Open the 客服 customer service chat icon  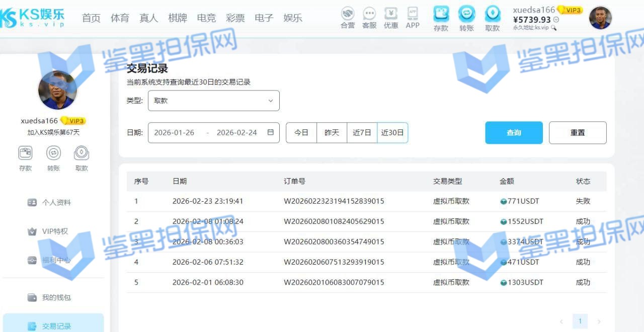click(369, 14)
